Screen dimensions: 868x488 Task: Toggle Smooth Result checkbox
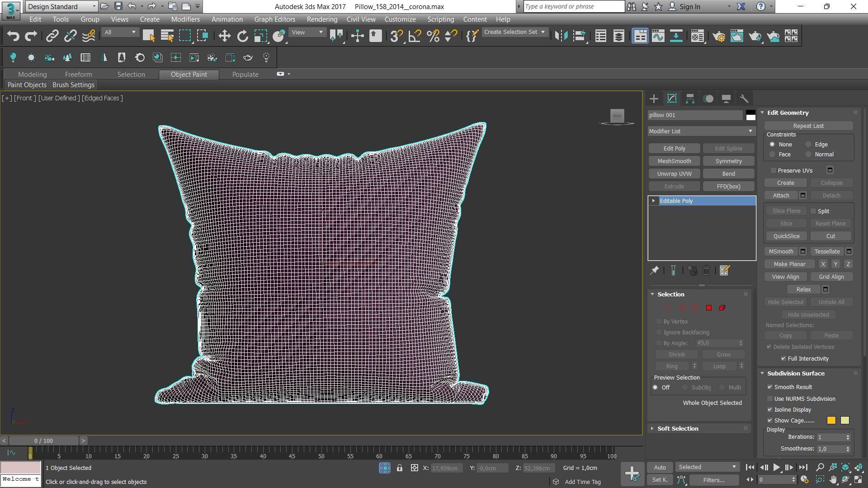(770, 387)
